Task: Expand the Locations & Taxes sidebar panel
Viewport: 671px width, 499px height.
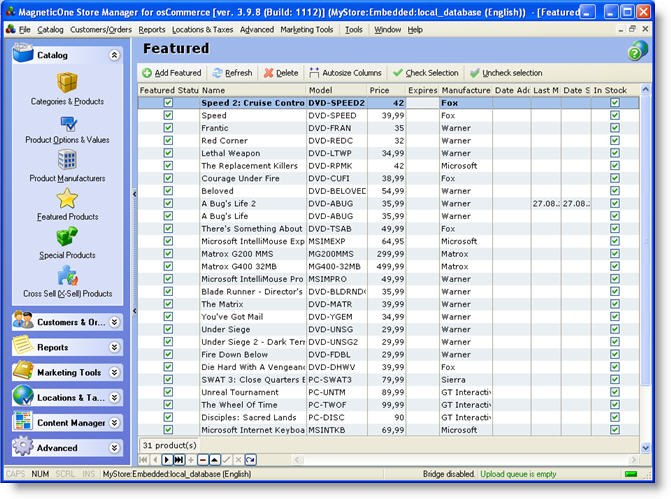Action: [x=114, y=398]
